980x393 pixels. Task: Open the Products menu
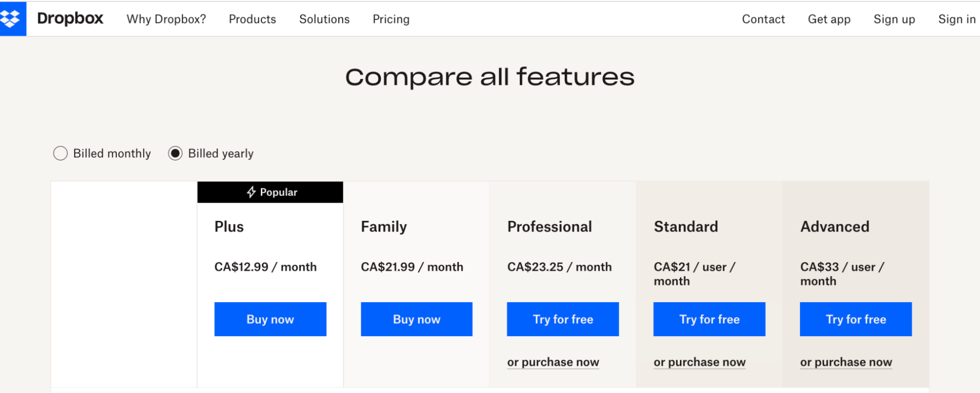tap(252, 19)
